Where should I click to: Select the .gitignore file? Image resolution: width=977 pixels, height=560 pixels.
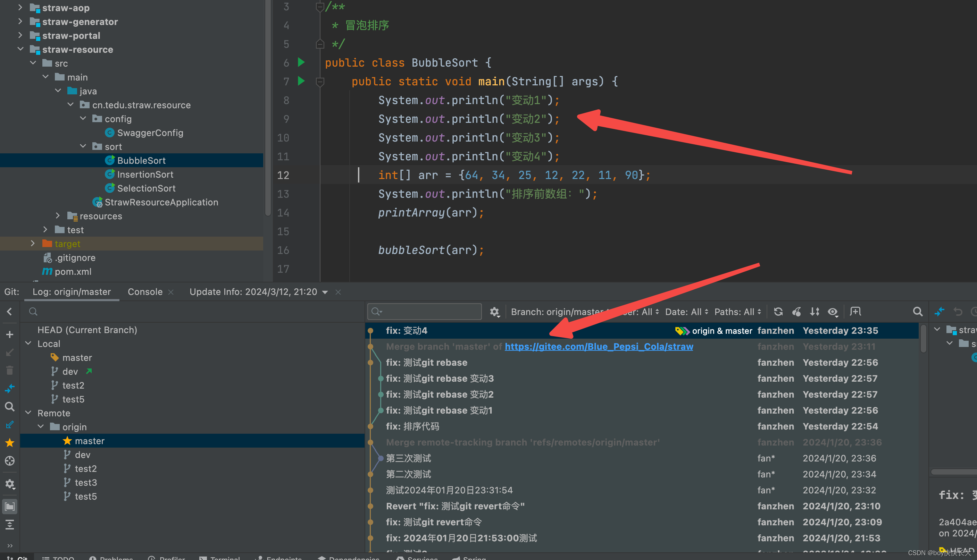75,258
